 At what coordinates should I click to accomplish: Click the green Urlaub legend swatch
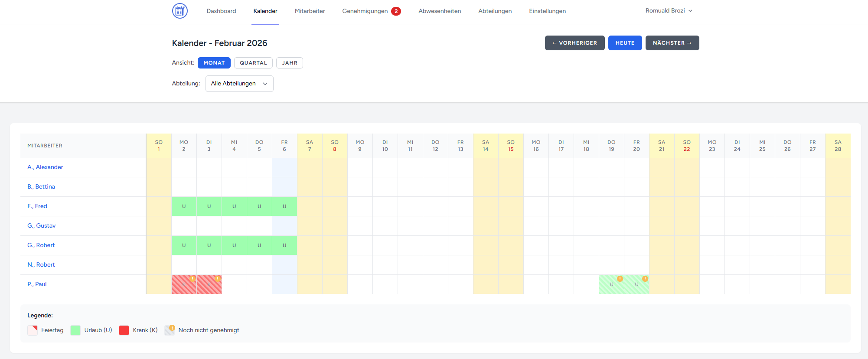click(75, 330)
